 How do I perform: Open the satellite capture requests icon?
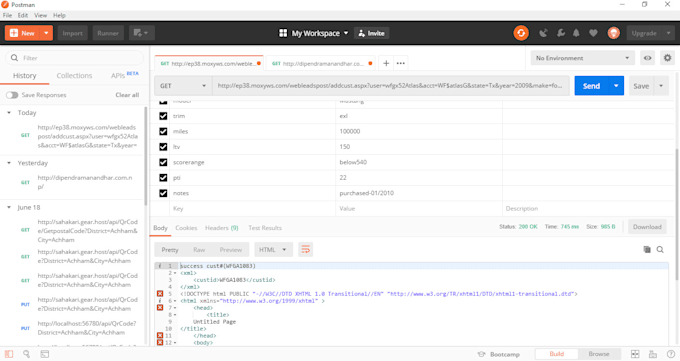click(x=543, y=33)
